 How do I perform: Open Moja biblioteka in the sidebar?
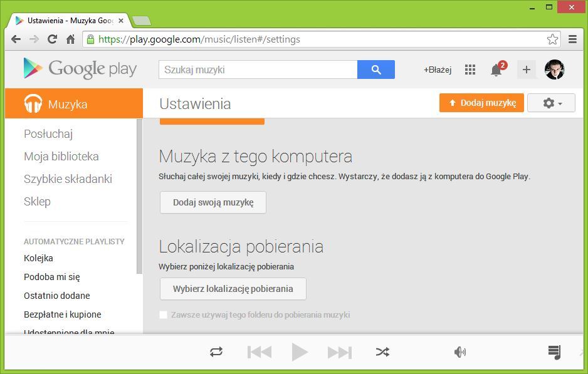click(x=61, y=156)
